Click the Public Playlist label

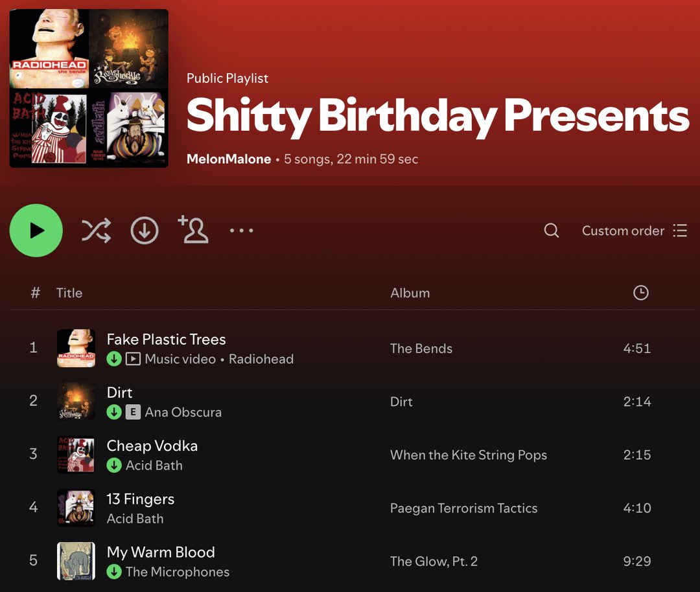tap(227, 78)
